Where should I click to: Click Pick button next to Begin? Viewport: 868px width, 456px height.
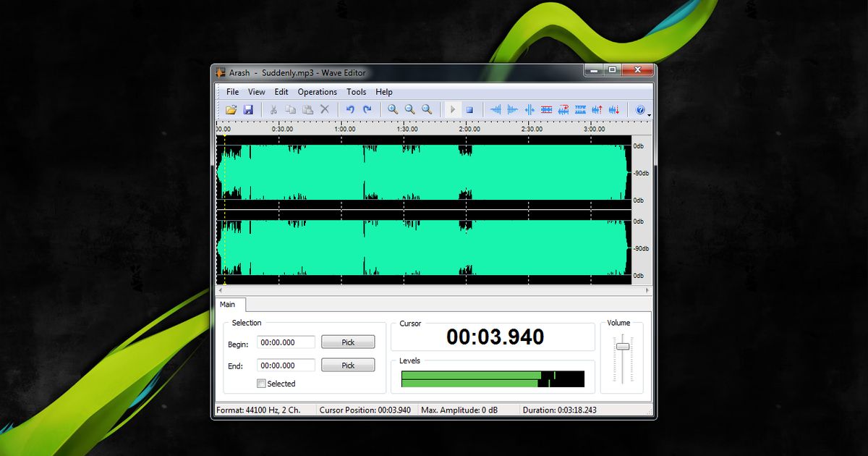[x=348, y=342]
